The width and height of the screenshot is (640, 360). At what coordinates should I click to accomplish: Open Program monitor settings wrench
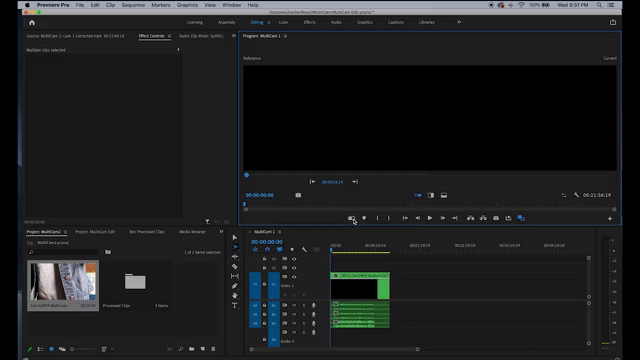pyautogui.click(x=576, y=195)
